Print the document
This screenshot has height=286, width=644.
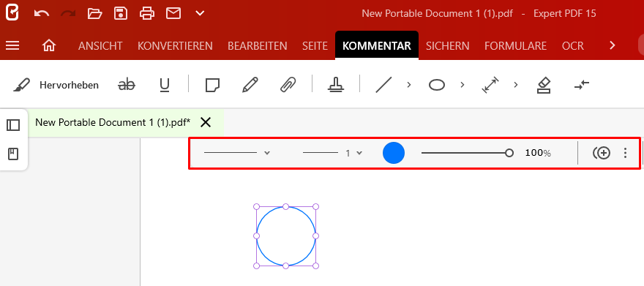tap(147, 14)
